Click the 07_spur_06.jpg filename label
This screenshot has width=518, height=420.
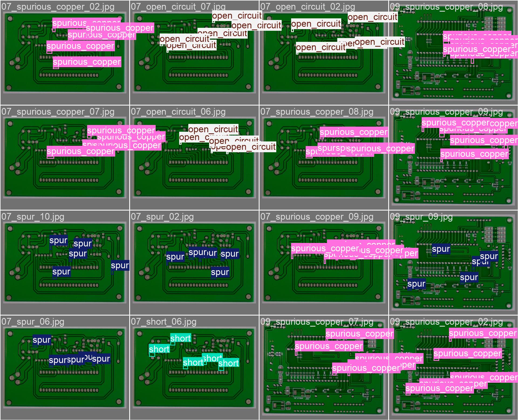point(33,322)
